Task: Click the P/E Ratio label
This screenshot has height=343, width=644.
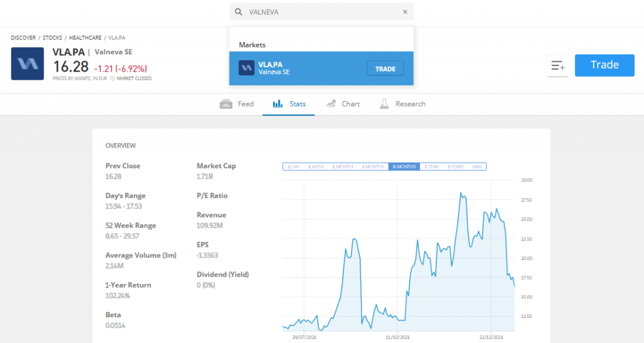Action: tap(212, 196)
